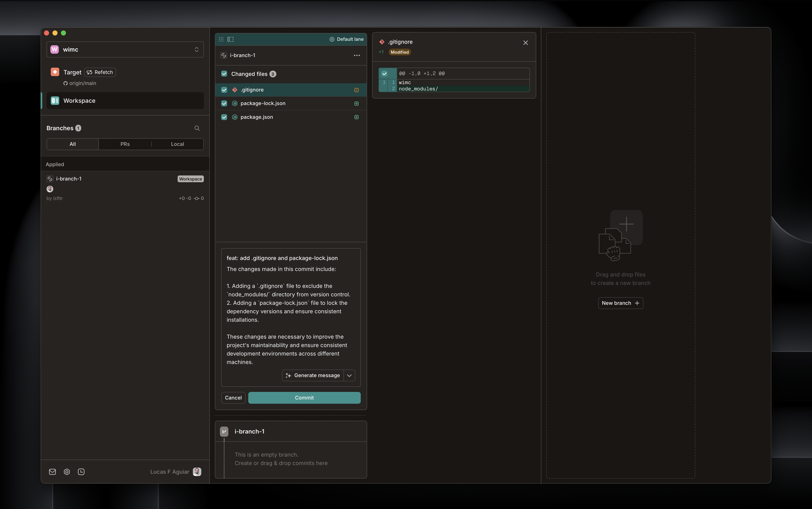Click the i-branch-1 lane header branch icon

click(x=224, y=56)
